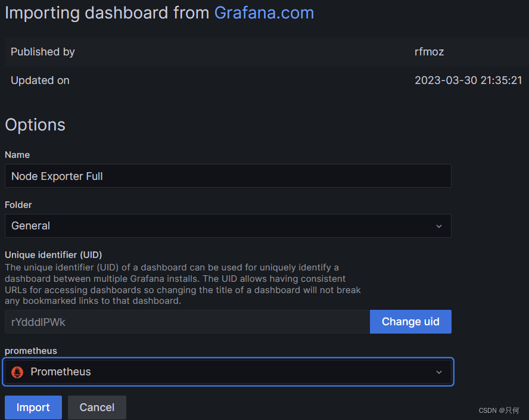Open the Grafana.com link in heading
This screenshot has height=420, width=529.
tap(264, 13)
